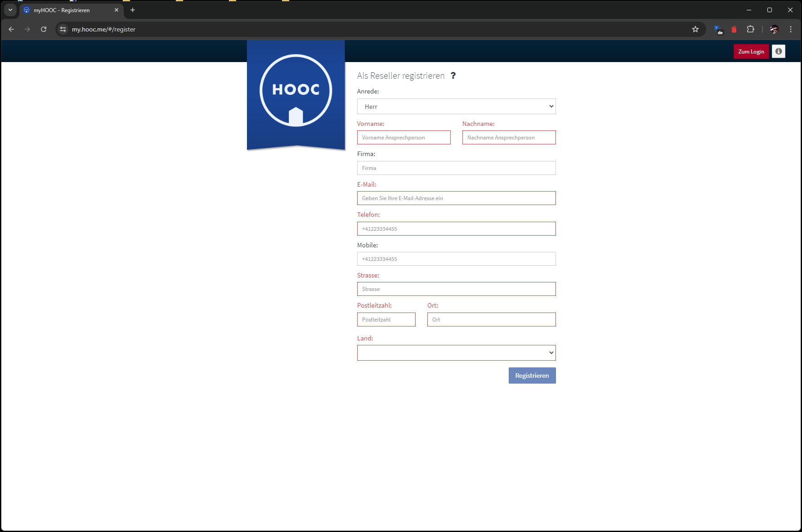Open the tab search chevron top-left

click(x=10, y=10)
